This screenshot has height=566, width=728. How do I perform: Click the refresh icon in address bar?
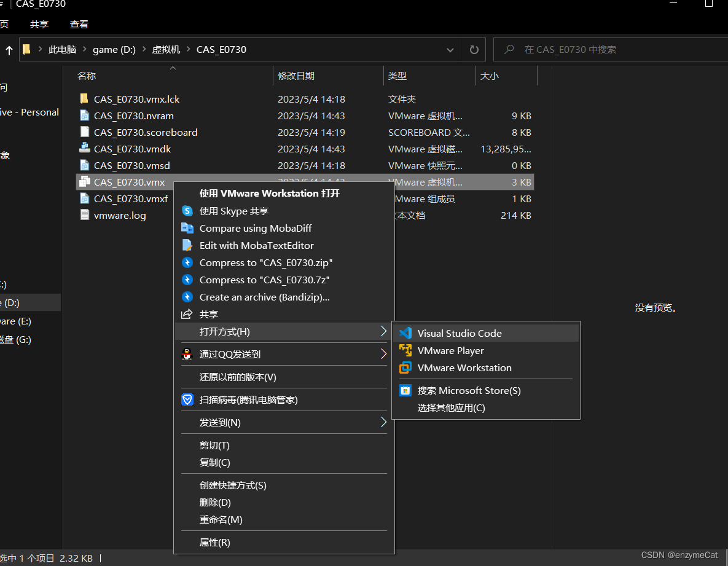(x=474, y=49)
